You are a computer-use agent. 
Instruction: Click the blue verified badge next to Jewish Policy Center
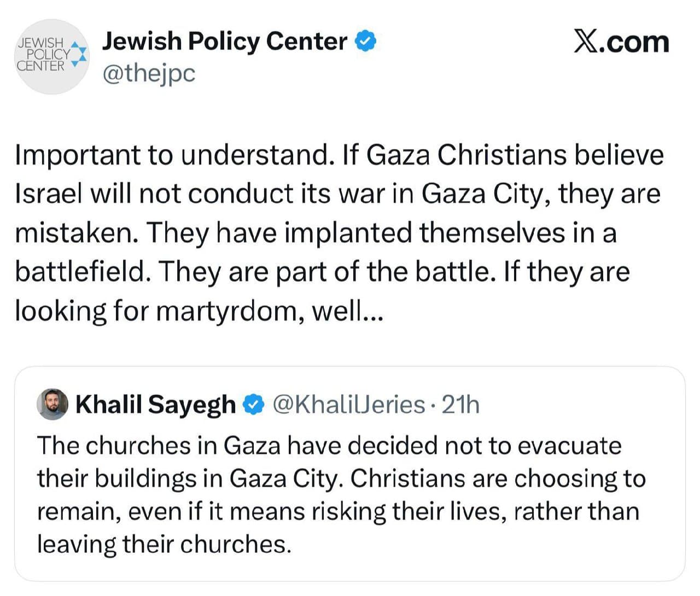[365, 40]
